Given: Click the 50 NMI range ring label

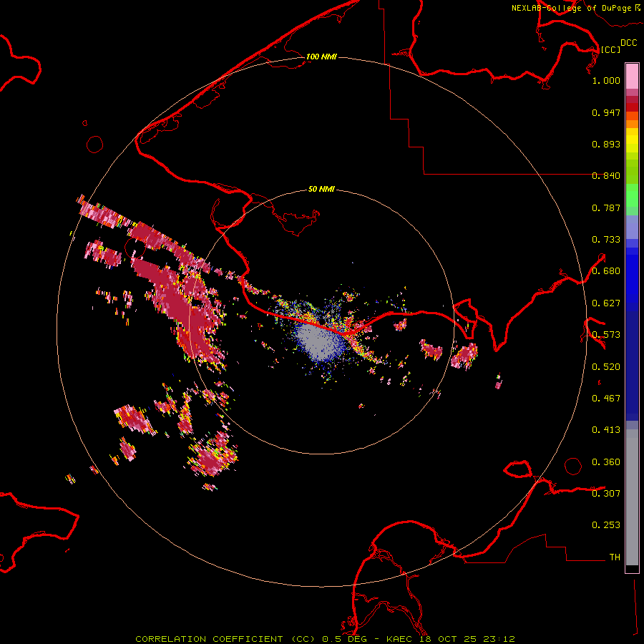Looking at the screenshot, I should 321,189.
